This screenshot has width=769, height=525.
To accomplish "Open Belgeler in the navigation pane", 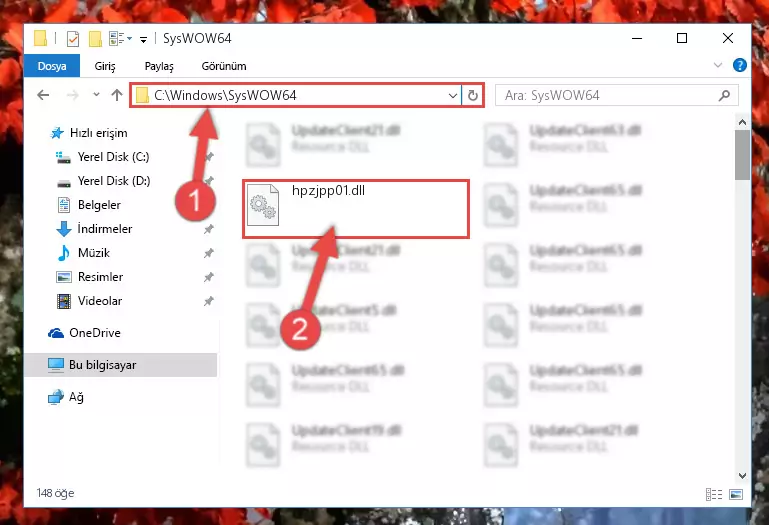I will pos(89,205).
